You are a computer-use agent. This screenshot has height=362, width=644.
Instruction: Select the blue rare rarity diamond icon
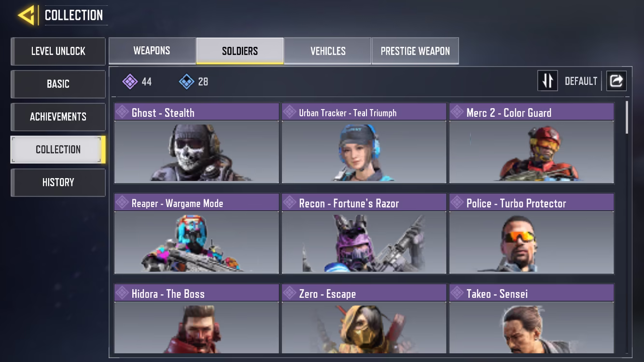(187, 82)
